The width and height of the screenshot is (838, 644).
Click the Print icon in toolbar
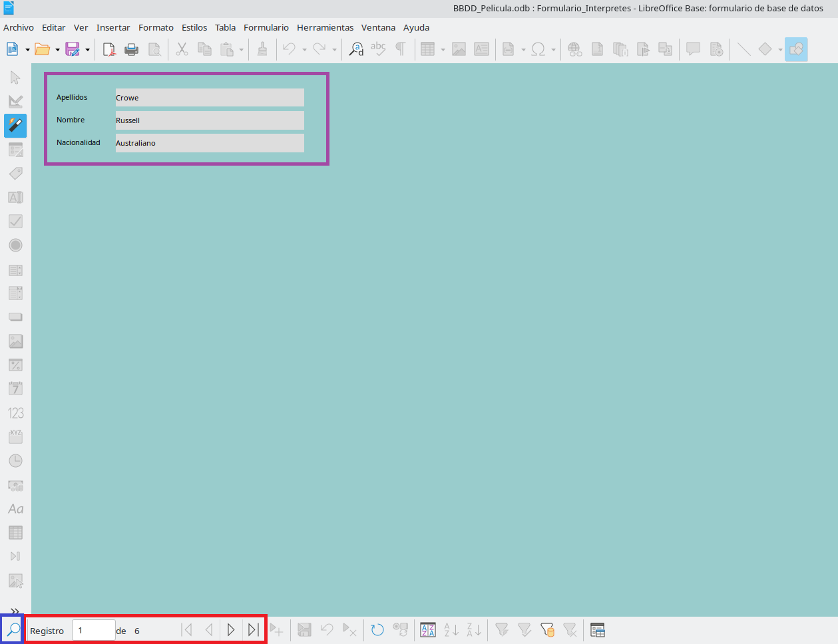(132, 49)
